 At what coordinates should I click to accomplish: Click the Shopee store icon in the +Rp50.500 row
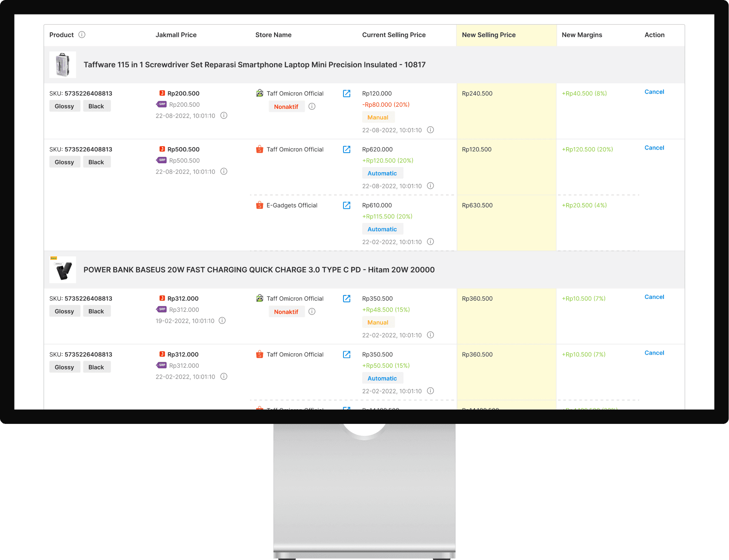260,354
